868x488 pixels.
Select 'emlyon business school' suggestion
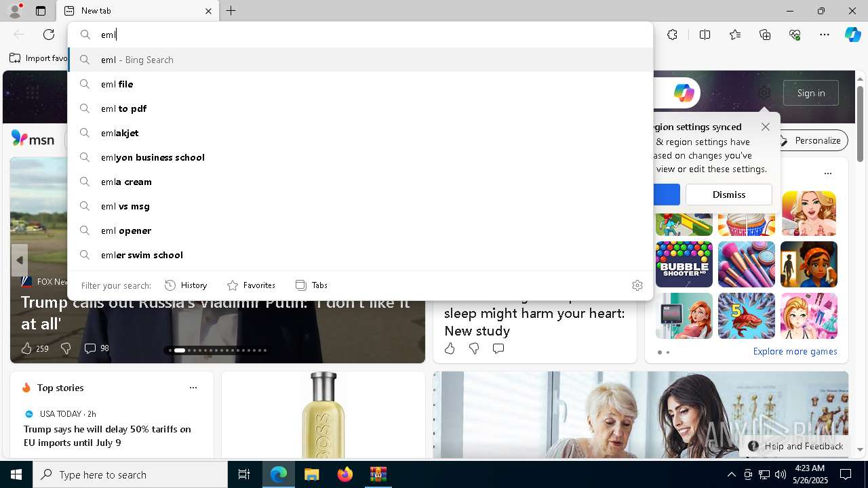360,157
